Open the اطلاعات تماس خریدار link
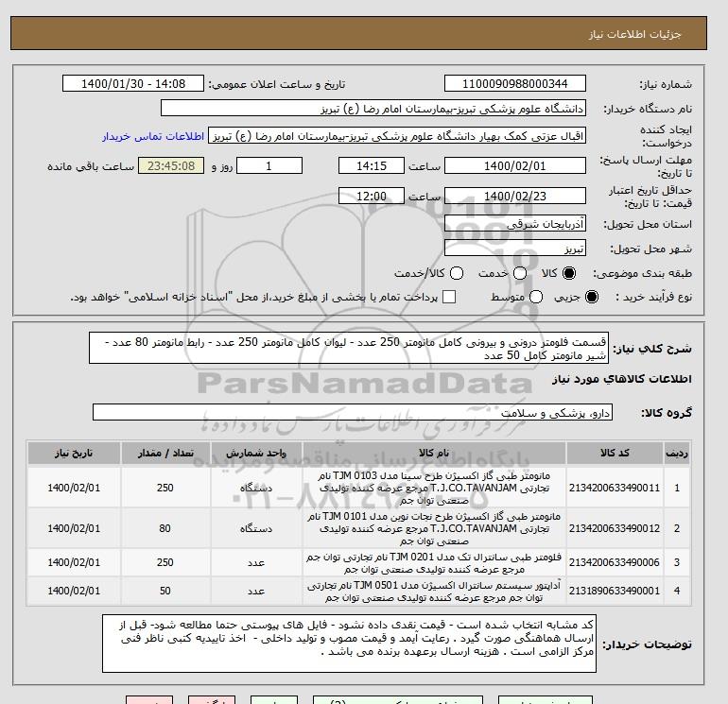 pos(153,136)
